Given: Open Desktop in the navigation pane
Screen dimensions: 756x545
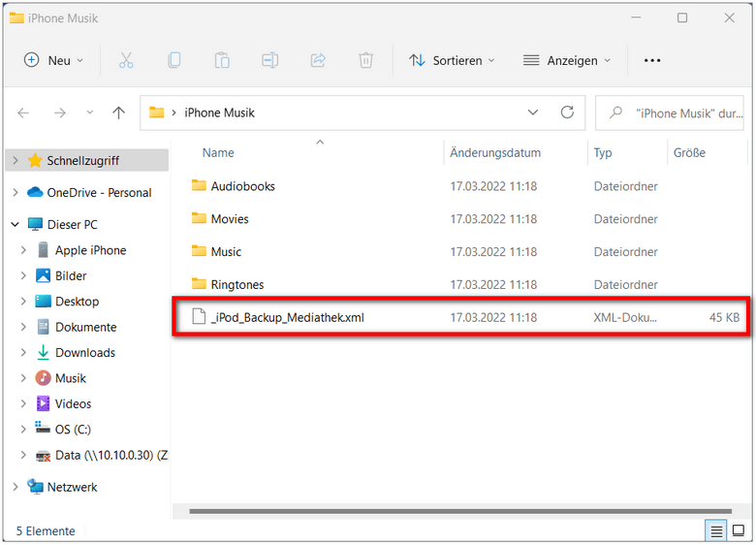Looking at the screenshot, I should pyautogui.click(x=78, y=302).
